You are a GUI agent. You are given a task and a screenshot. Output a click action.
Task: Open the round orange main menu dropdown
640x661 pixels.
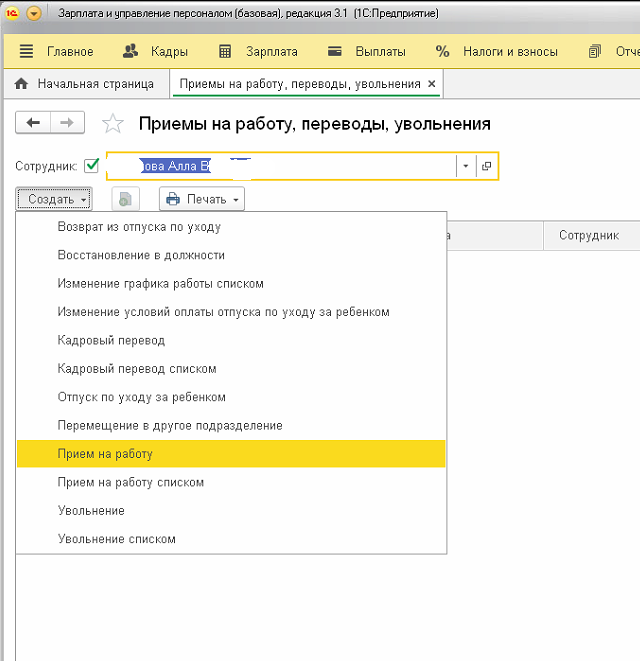tap(34, 13)
